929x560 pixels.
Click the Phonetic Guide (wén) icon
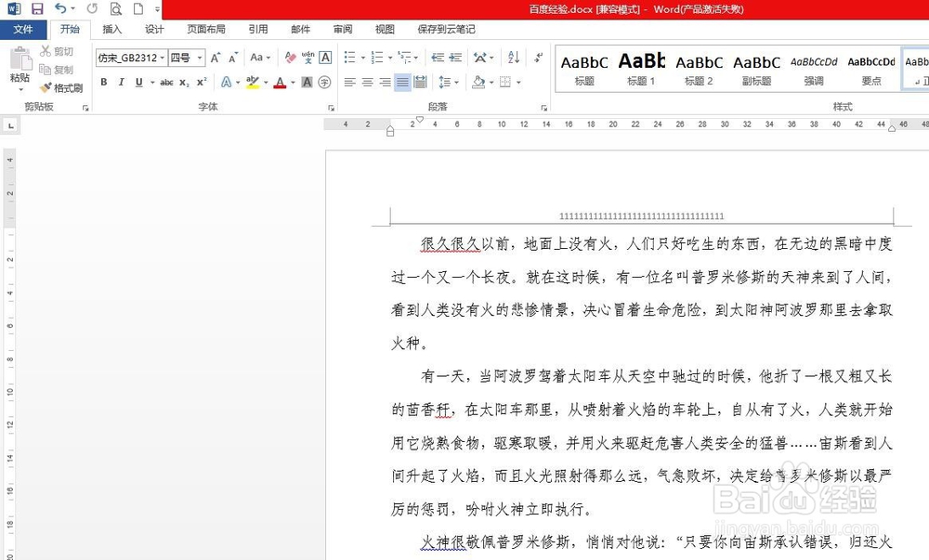click(307, 58)
